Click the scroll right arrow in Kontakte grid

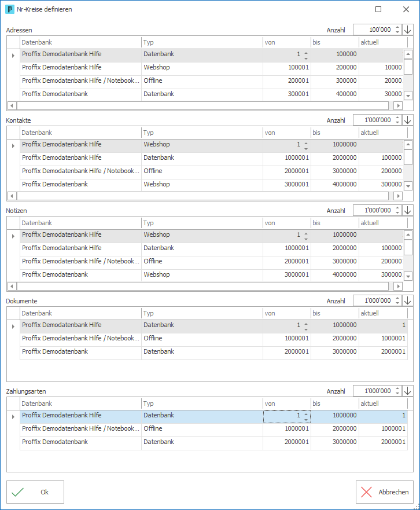[x=398, y=196]
